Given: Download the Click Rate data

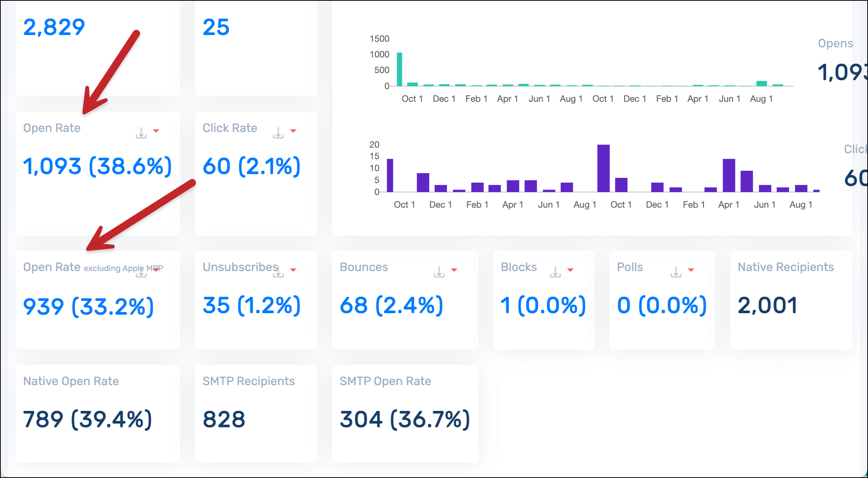Looking at the screenshot, I should tap(278, 133).
